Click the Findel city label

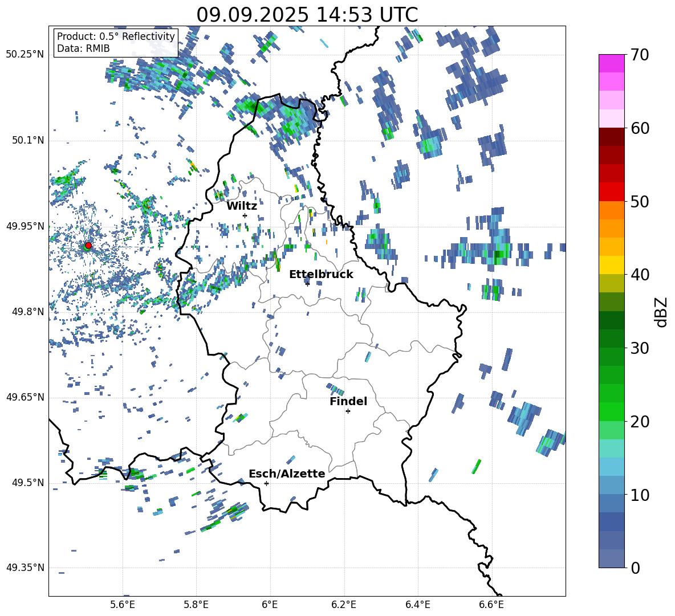click(x=348, y=401)
